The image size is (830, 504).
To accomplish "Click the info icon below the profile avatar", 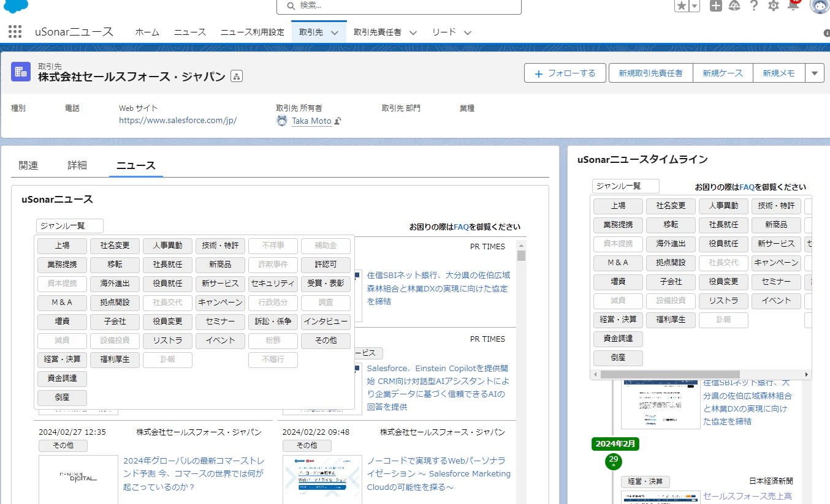I will [826, 33].
